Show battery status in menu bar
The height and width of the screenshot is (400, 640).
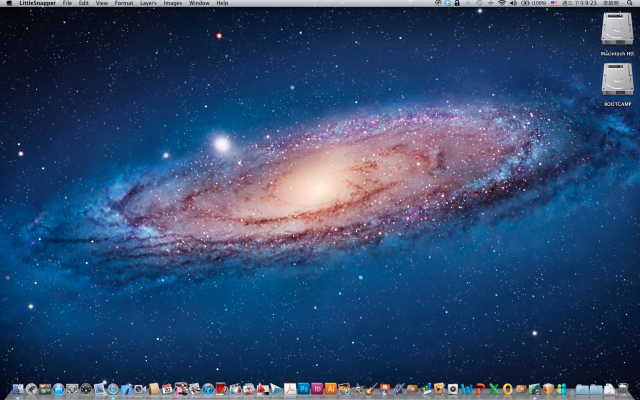(x=535, y=3)
